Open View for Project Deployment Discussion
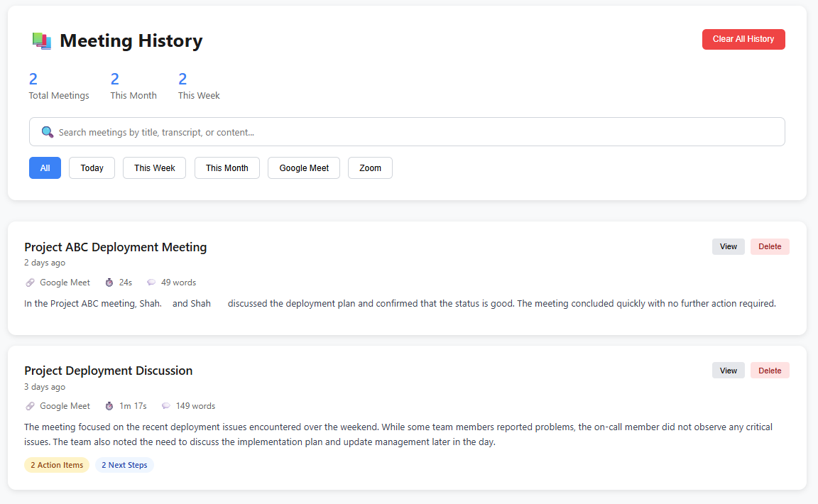The image size is (818, 504). tap(728, 371)
